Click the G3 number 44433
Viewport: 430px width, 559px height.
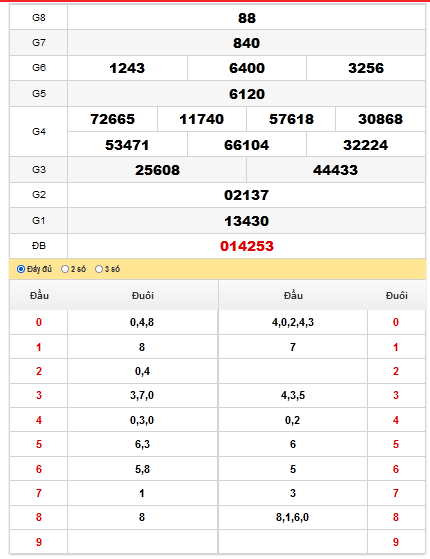[x=336, y=170]
